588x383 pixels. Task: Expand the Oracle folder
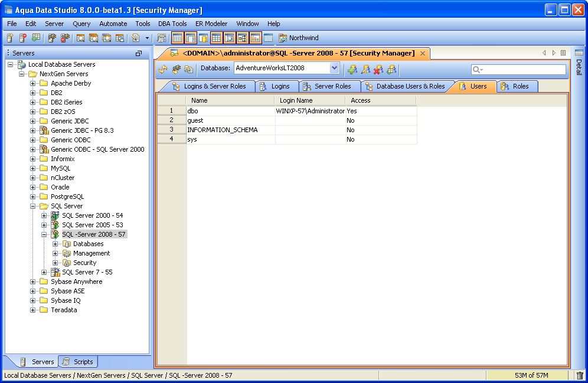tap(32, 188)
